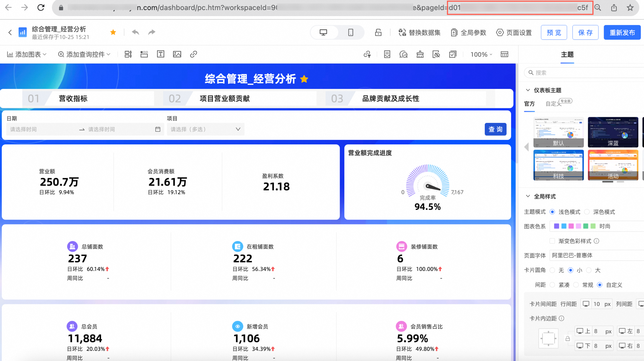Go back using dashboard back chevron

[10, 32]
